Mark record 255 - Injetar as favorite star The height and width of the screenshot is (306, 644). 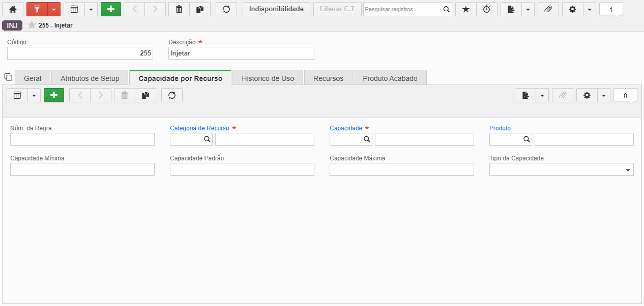tap(32, 25)
